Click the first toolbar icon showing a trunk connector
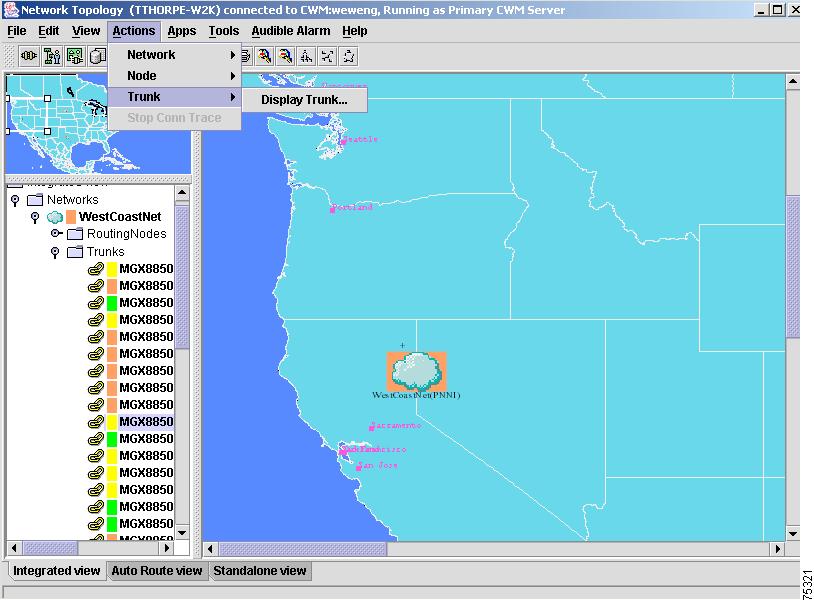Screen dimensions: 814x600 click(x=29, y=56)
